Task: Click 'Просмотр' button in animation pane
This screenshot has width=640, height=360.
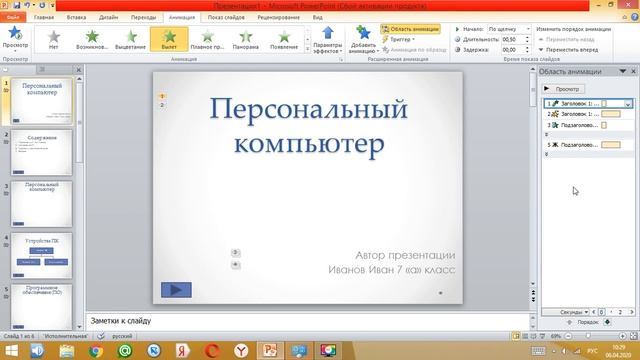Action: click(x=563, y=89)
